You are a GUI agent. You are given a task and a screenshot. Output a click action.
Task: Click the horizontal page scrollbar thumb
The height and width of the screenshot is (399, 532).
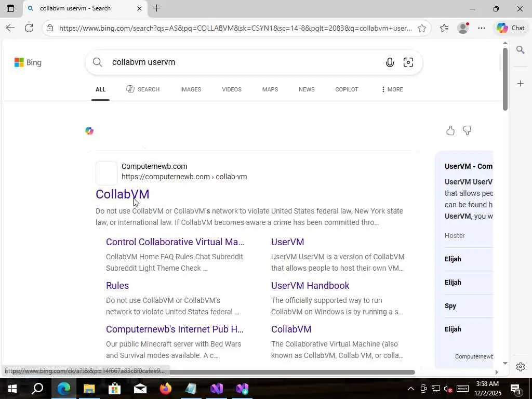[x=292, y=372]
